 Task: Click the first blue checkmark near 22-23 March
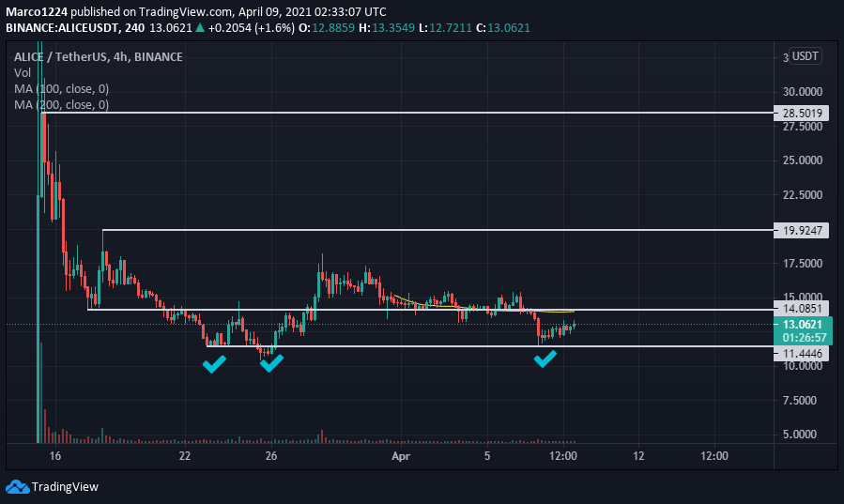click(214, 364)
